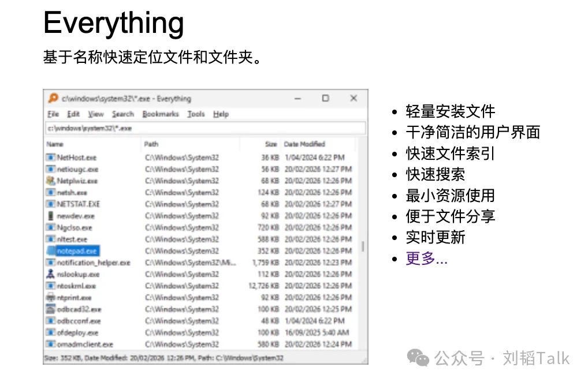Minimize the Everything window
The image size is (588, 382).
coord(297,99)
